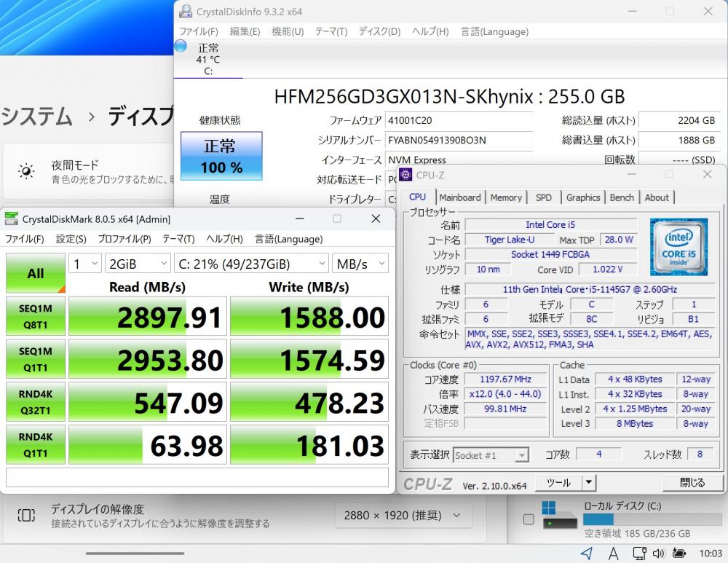Switch to the About tab in CPU-Z
Screen dimensions: 728x563
point(657,197)
